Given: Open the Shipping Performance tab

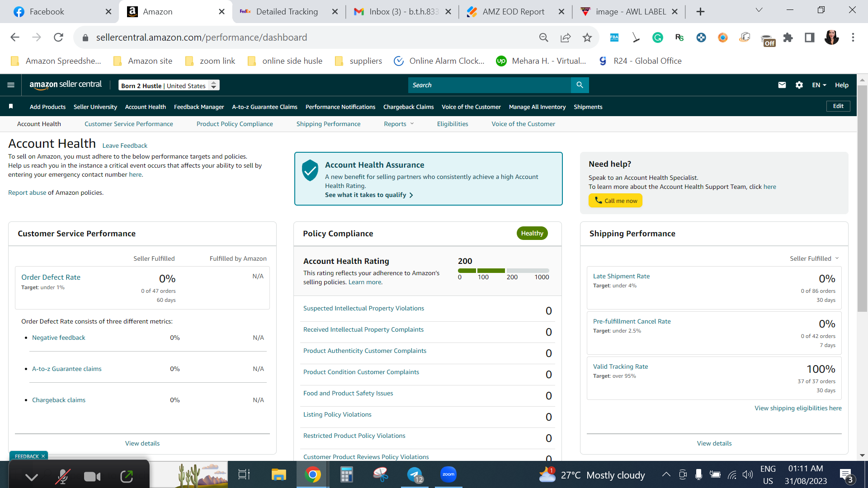Looking at the screenshot, I should coord(328,124).
